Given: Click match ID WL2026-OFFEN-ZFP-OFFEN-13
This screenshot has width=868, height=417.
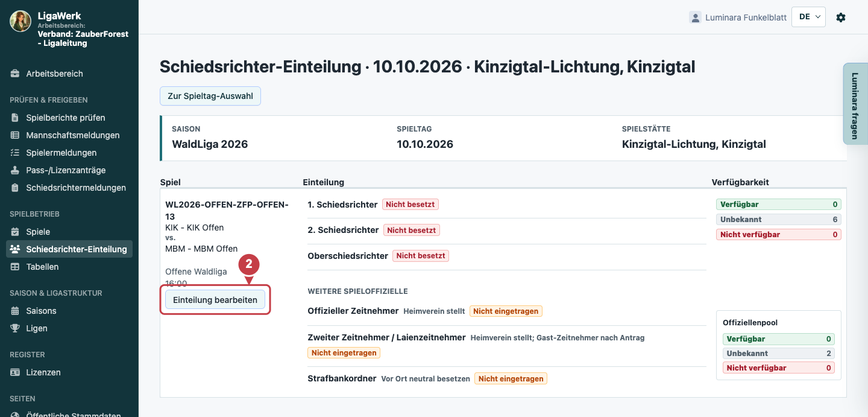Looking at the screenshot, I should 227,210.
